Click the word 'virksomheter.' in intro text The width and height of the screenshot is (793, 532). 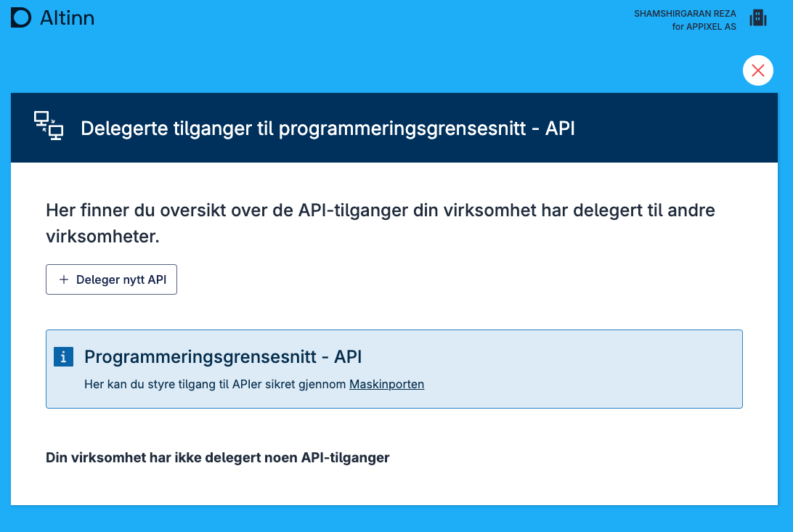coord(102,237)
